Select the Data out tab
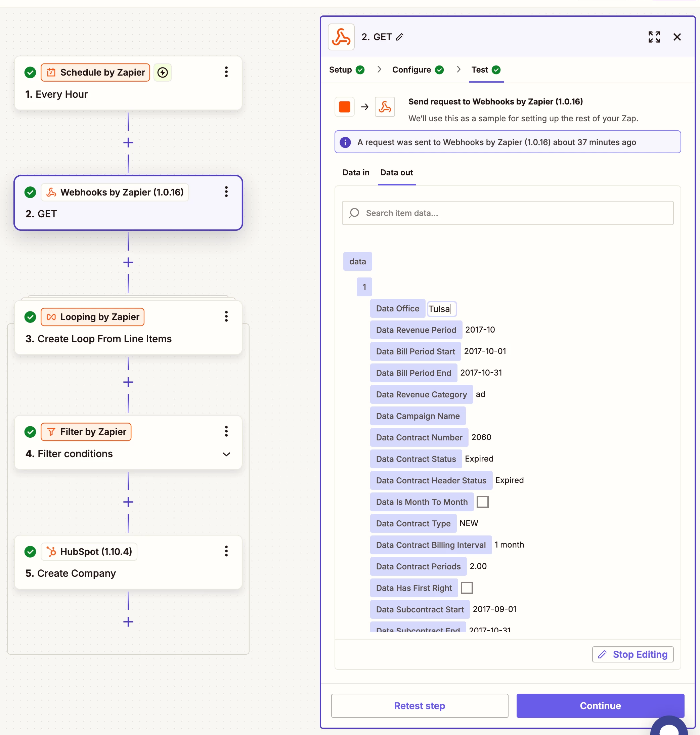Viewport: 700px width, 735px height. pos(396,172)
